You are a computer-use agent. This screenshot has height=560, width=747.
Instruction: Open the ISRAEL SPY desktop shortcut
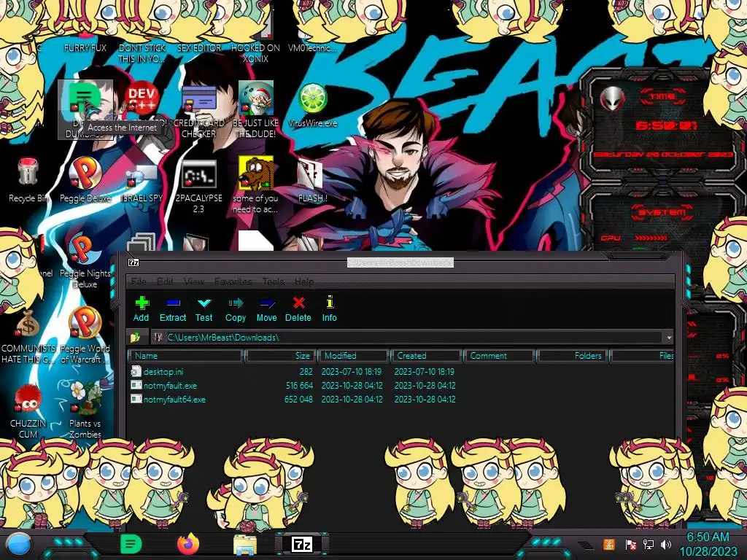tap(142, 183)
